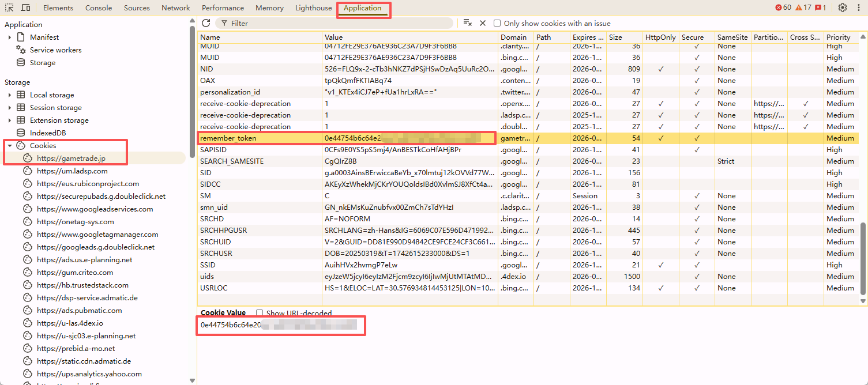
Task: Switch to the Network tab
Action: pyautogui.click(x=175, y=8)
